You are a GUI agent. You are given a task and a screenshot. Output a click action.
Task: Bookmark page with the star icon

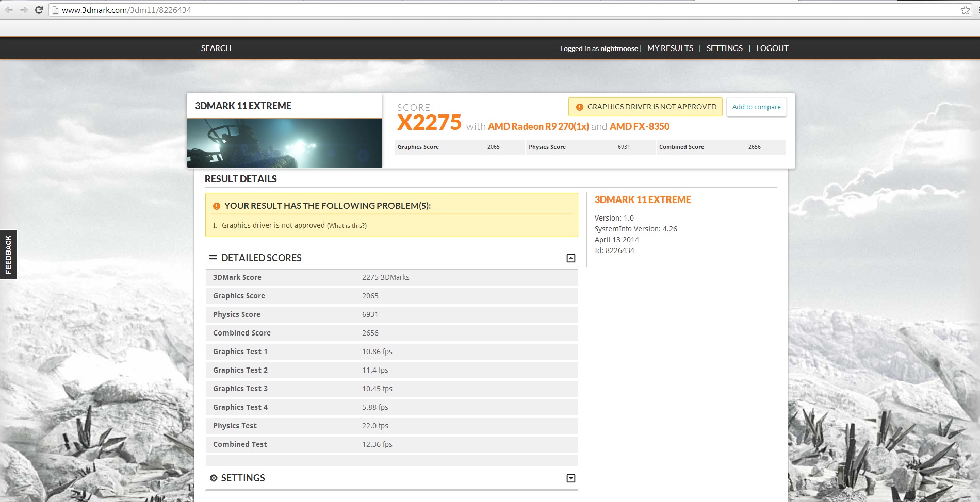coord(965,10)
